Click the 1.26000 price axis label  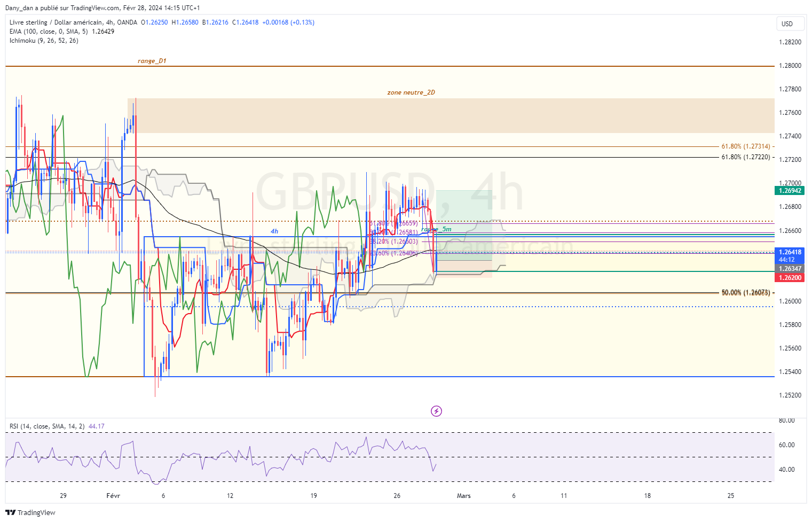click(x=790, y=301)
